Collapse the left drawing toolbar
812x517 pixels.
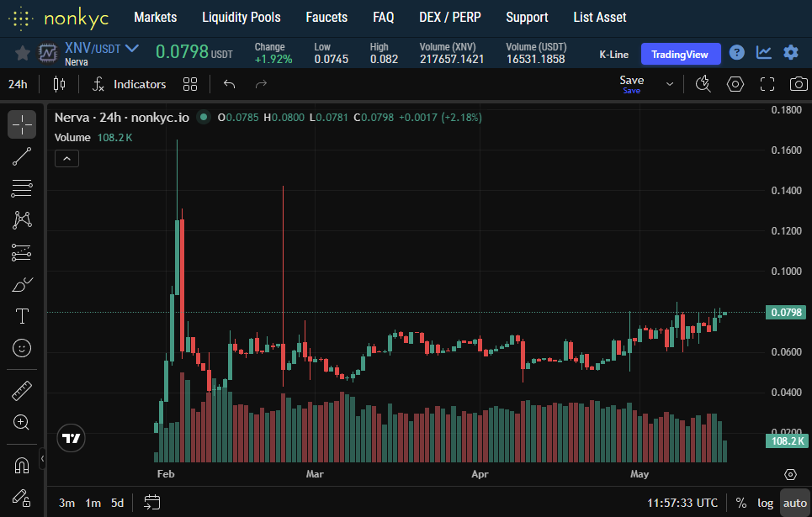coord(42,458)
